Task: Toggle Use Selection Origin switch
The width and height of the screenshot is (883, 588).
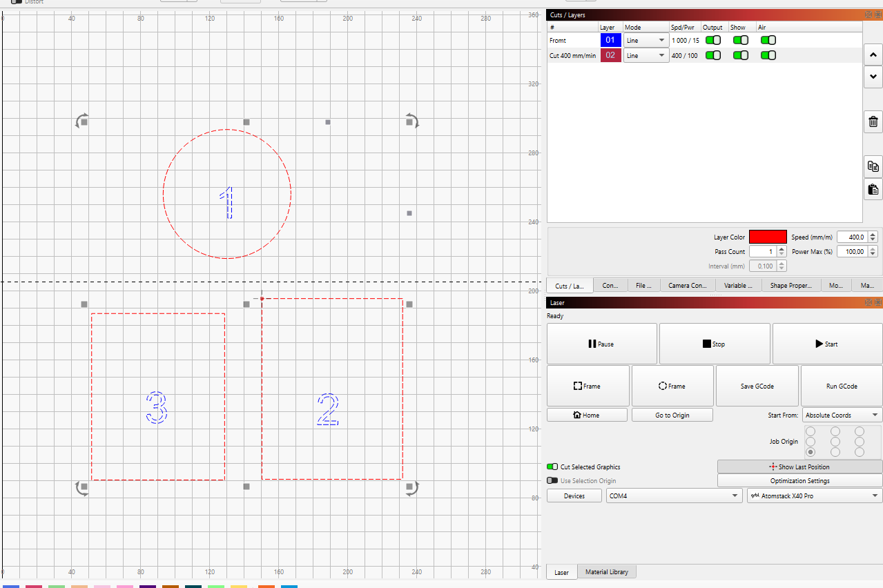Action: click(552, 481)
